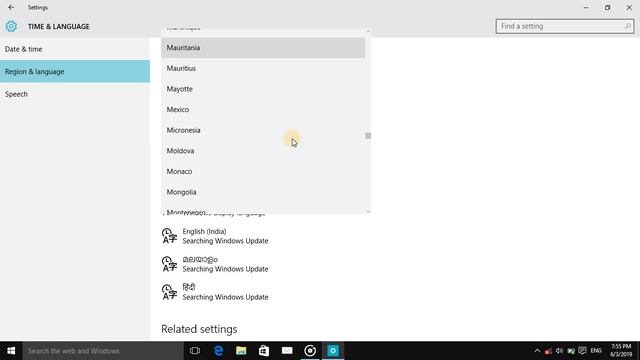Click the red flag tray icon
Image resolution: width=640 pixels, height=360 pixels.
click(x=548, y=351)
